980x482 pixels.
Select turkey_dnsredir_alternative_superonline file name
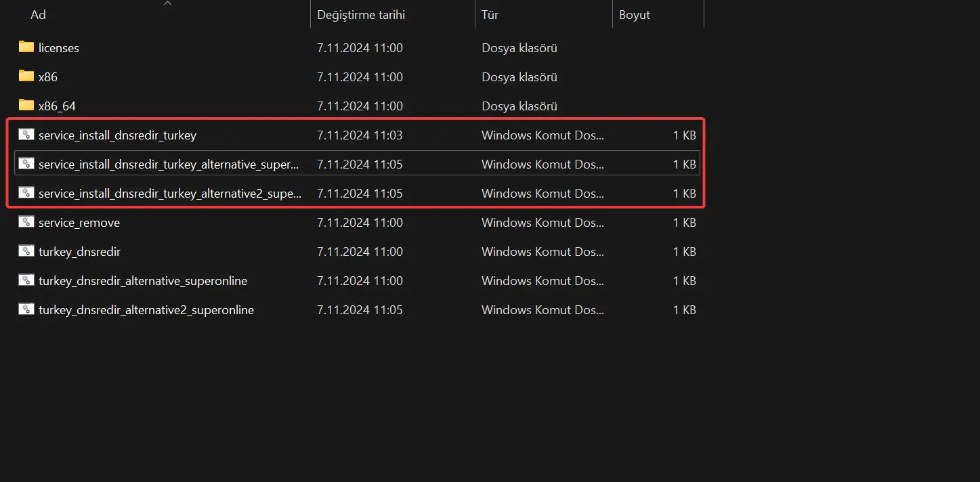[143, 281]
